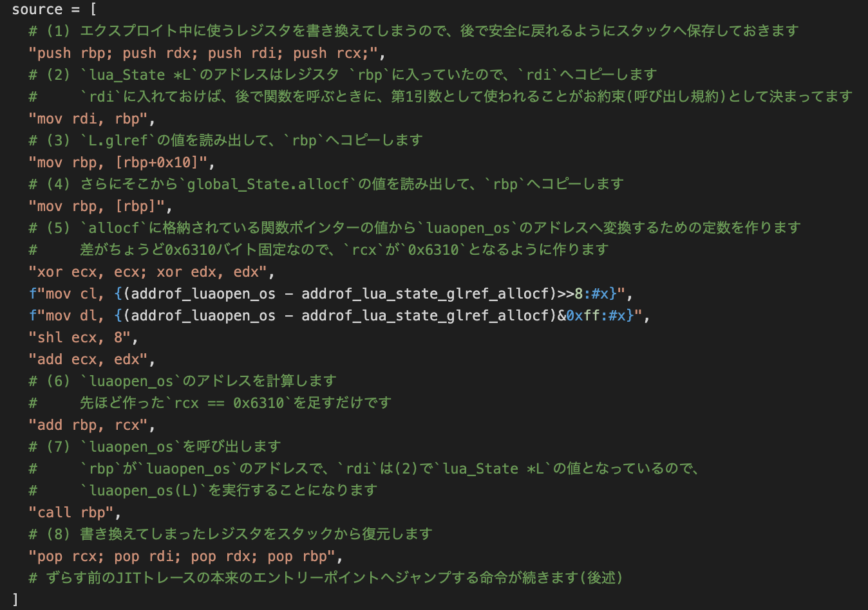The width and height of the screenshot is (868, 610).
Task: Click the 'add rbp, rcx' string line
Action: point(91,425)
